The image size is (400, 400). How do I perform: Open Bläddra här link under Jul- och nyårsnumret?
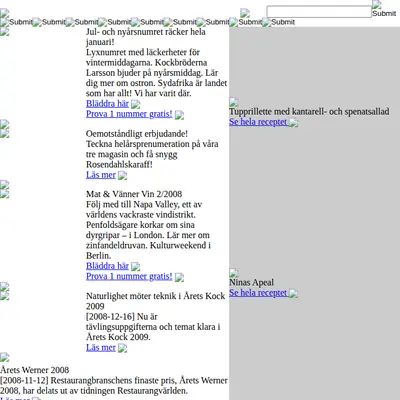(x=107, y=104)
